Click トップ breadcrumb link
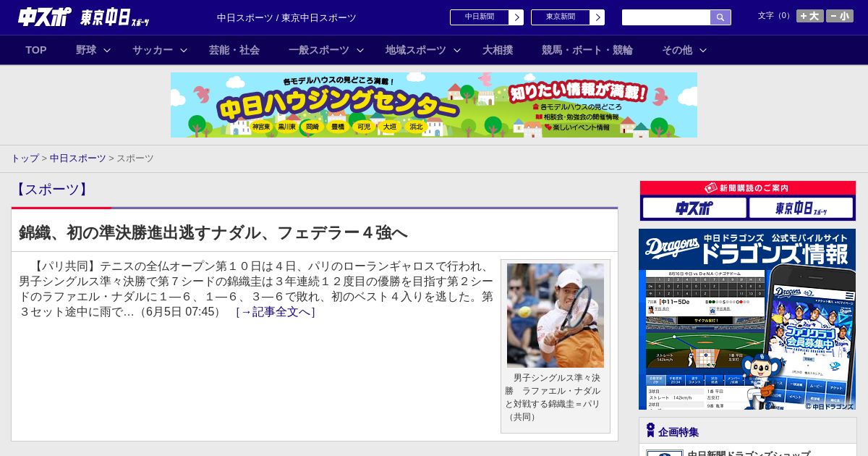 pos(25,159)
